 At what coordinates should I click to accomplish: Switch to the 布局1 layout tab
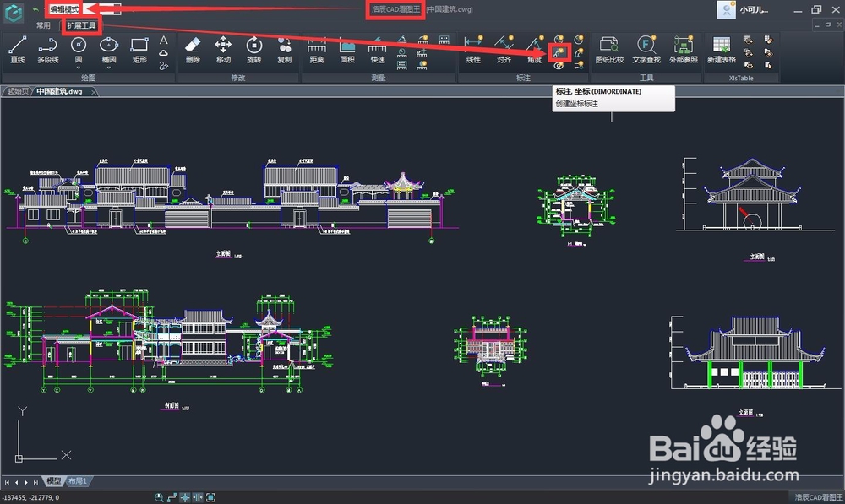click(x=78, y=481)
